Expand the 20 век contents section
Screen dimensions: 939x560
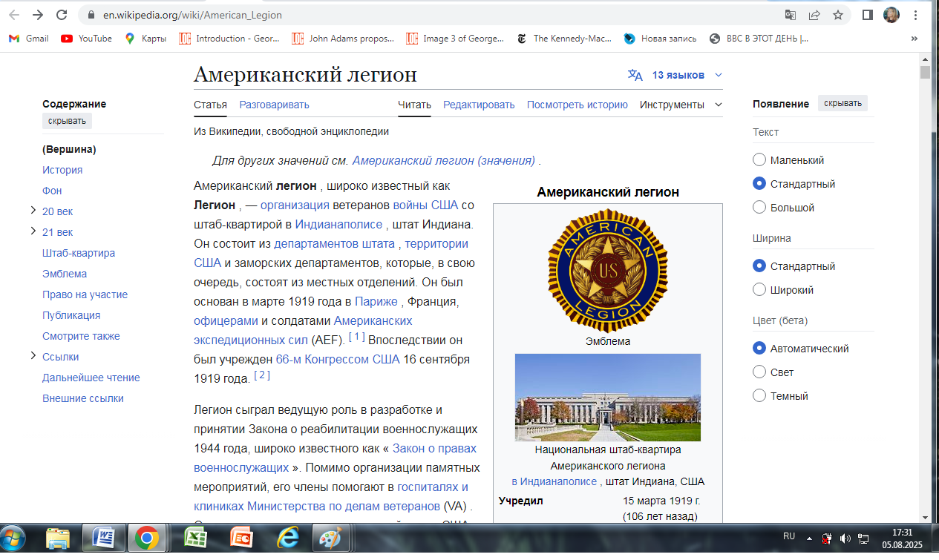(x=33, y=211)
